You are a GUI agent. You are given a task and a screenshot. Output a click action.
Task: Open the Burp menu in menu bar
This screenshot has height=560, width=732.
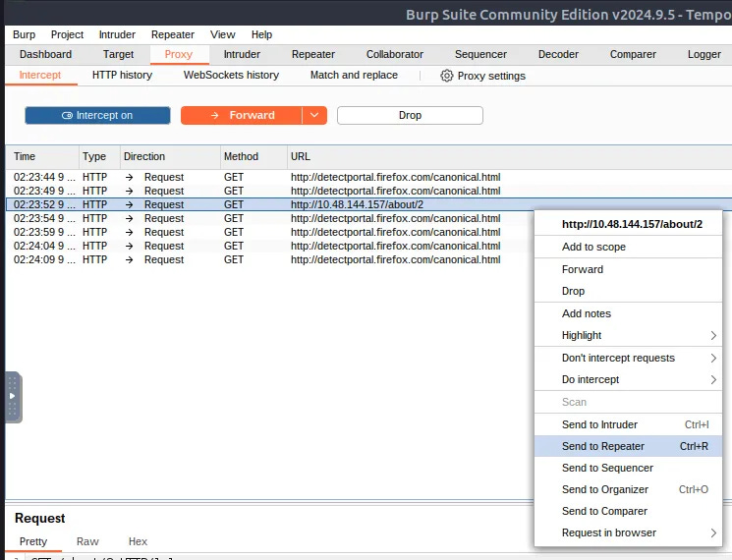click(25, 35)
